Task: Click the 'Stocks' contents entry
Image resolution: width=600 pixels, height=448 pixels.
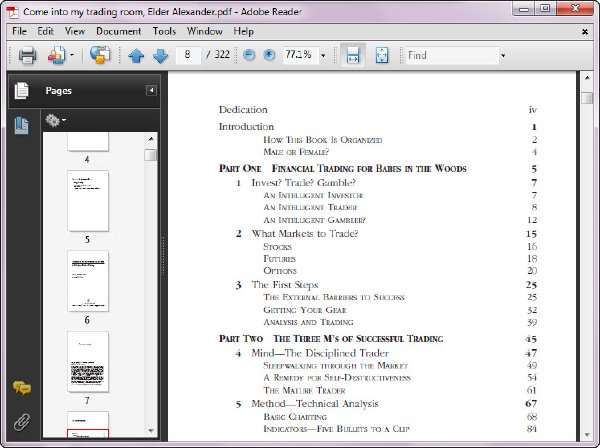Action: 277,247
